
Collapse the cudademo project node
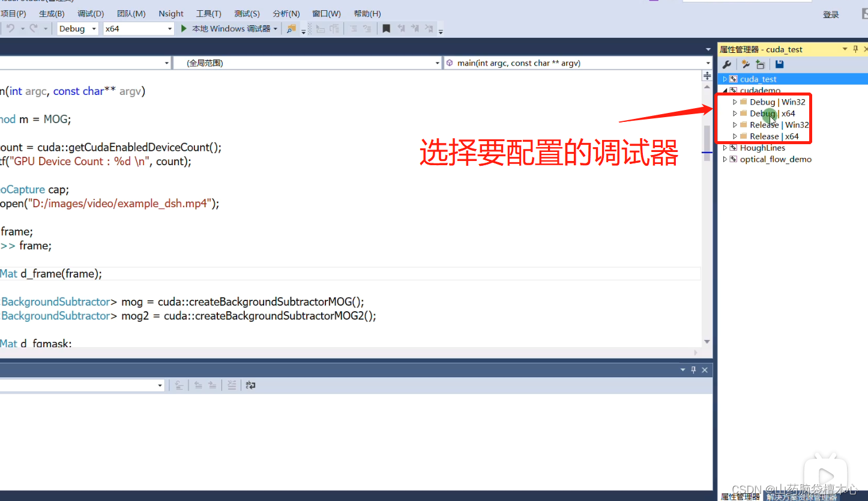click(x=725, y=91)
